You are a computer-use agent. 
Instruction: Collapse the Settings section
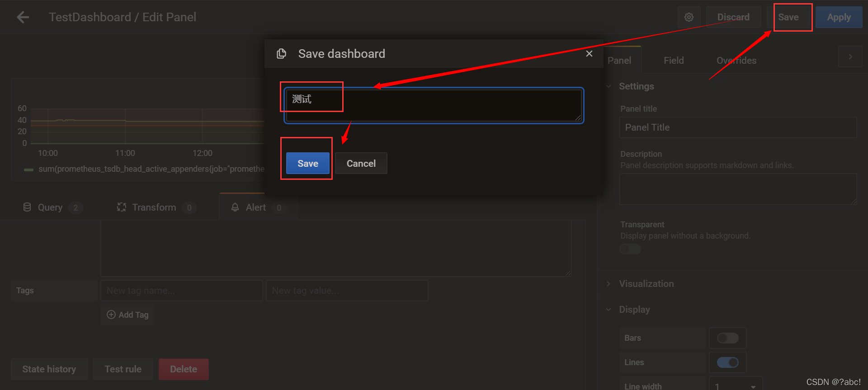click(x=609, y=86)
